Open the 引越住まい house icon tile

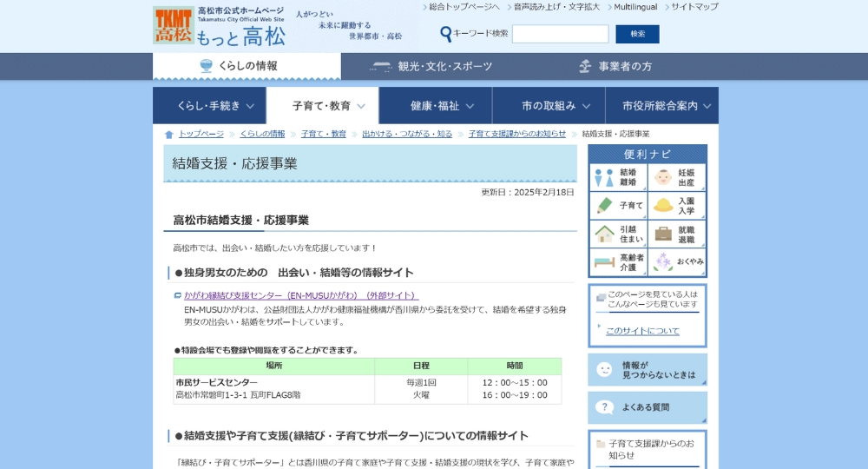coord(618,234)
